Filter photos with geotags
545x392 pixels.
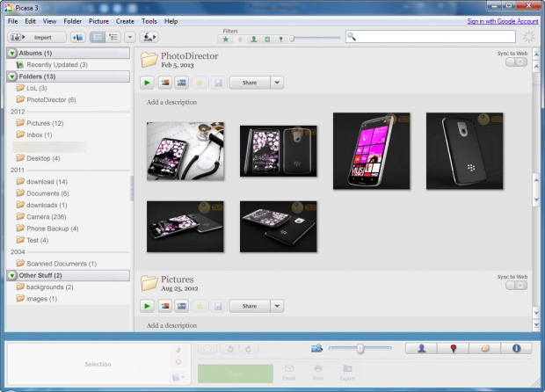point(280,40)
